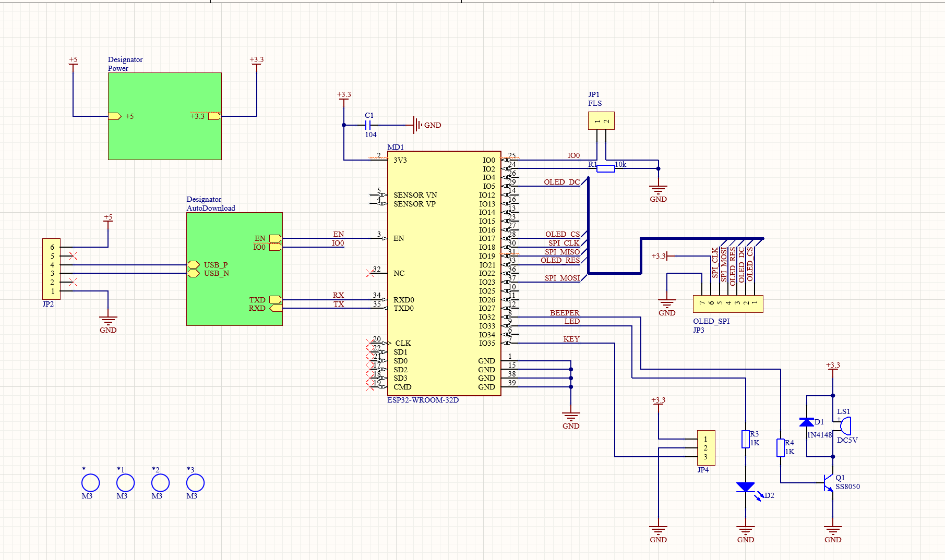Click the SS8050 value text

click(848, 486)
